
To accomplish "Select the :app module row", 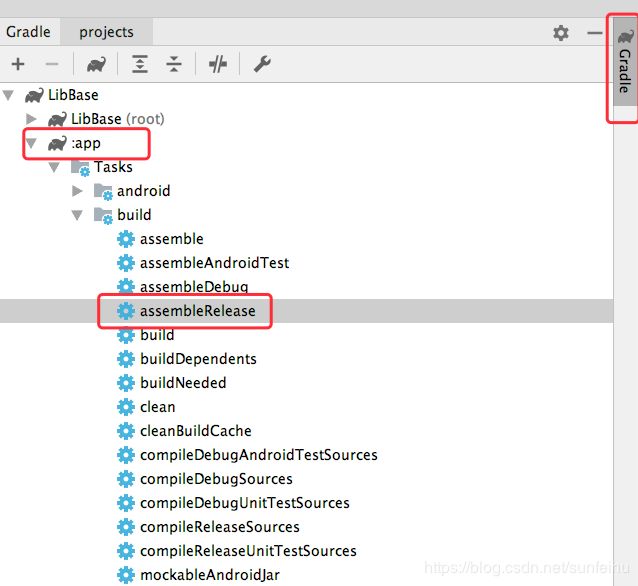I will [306, 143].
